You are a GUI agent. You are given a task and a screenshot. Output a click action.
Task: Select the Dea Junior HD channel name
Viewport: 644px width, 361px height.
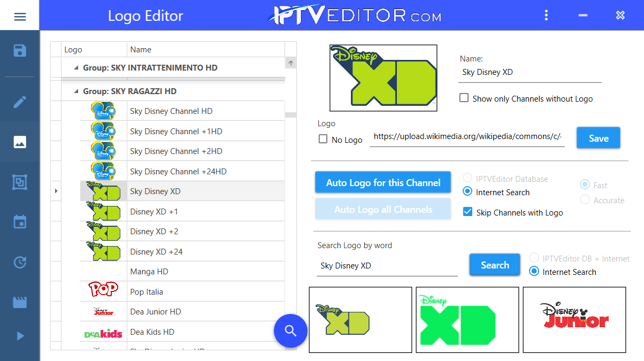tap(156, 312)
